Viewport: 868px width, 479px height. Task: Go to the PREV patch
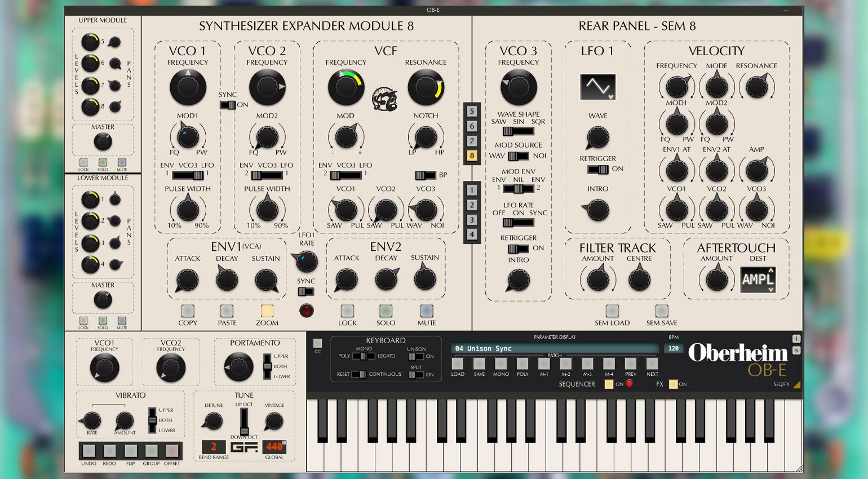click(631, 364)
